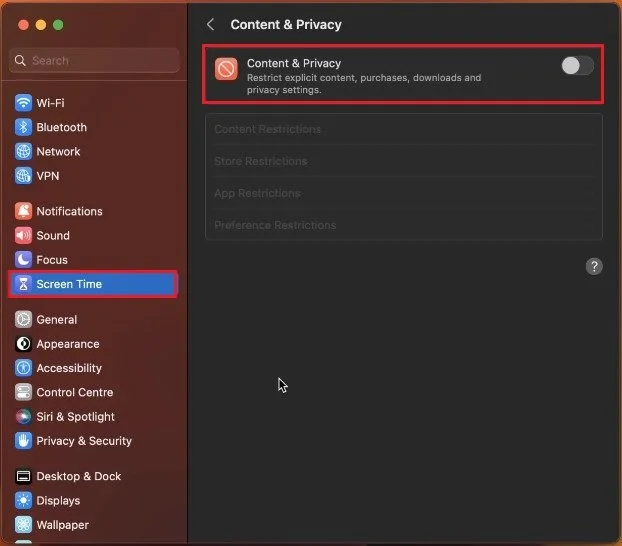
Task: Click the Accessibility icon
Action: click(x=23, y=368)
